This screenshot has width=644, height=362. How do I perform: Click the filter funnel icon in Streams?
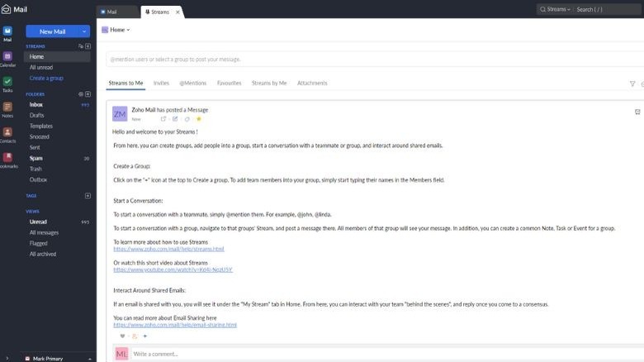632,83
